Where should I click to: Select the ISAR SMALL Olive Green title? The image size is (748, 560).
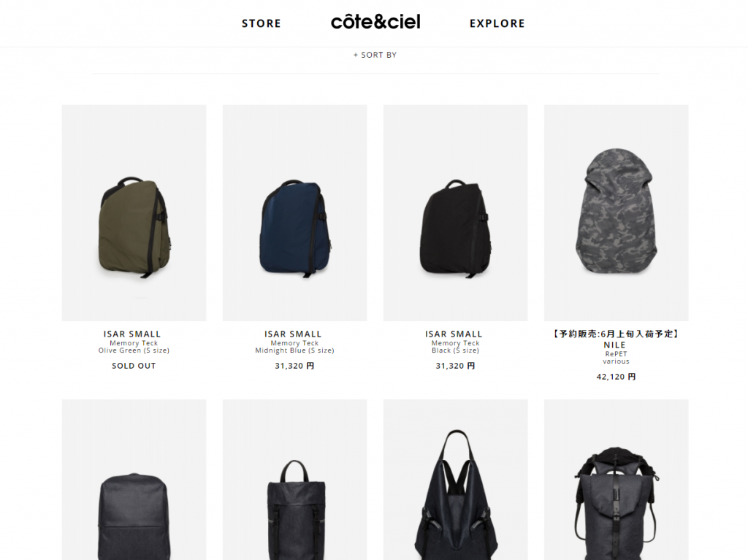pos(132,334)
